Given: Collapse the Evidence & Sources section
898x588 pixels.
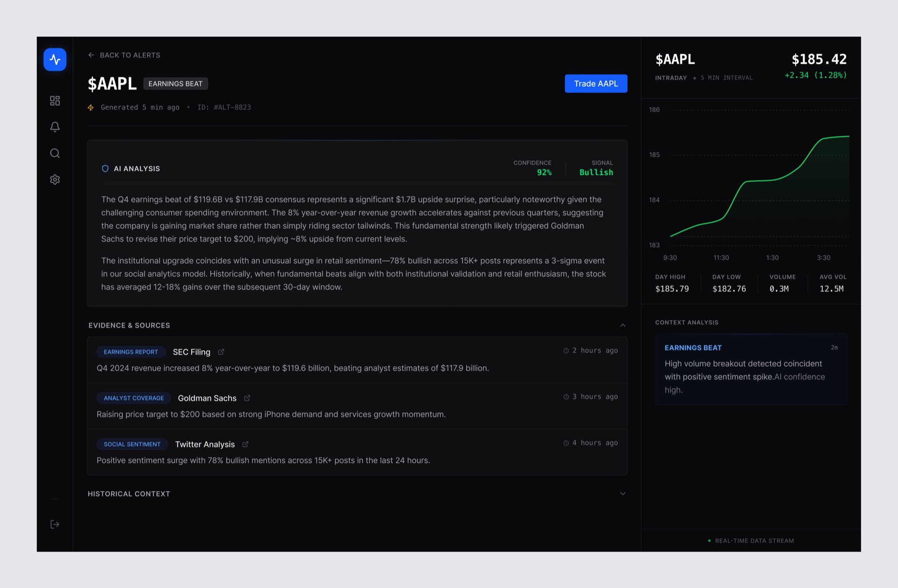Looking at the screenshot, I should click(622, 325).
